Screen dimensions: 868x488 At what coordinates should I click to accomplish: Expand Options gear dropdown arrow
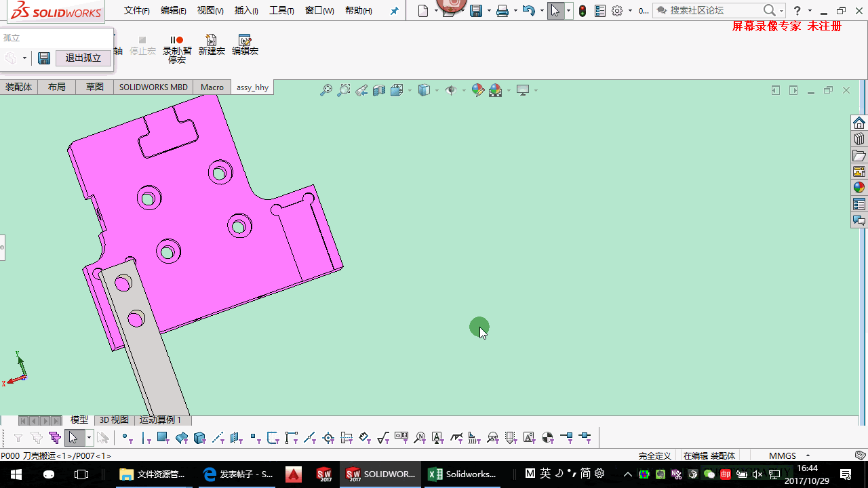630,11
